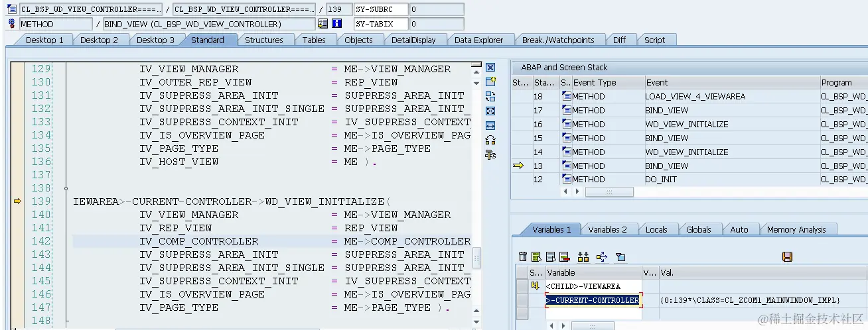Image resolution: width=868 pixels, height=330 pixels.
Task: Click the Full Screen tool icon
Action: click(x=490, y=111)
